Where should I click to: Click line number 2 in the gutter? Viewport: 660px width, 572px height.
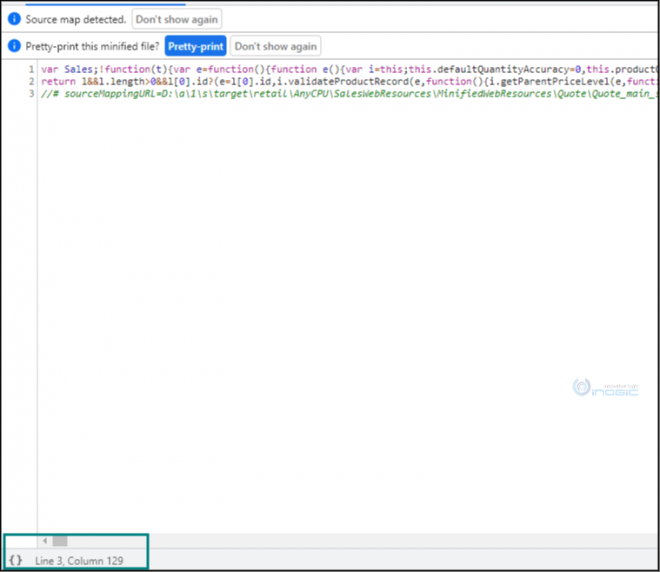click(x=31, y=81)
